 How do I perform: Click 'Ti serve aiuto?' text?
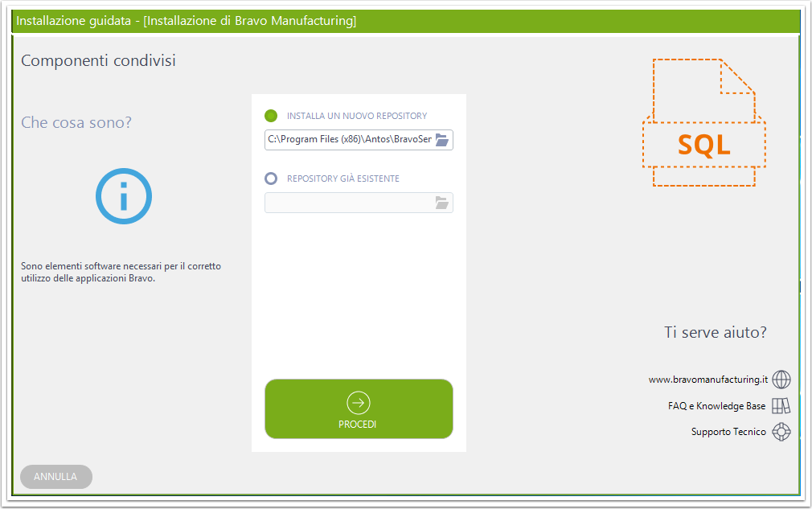point(716,332)
